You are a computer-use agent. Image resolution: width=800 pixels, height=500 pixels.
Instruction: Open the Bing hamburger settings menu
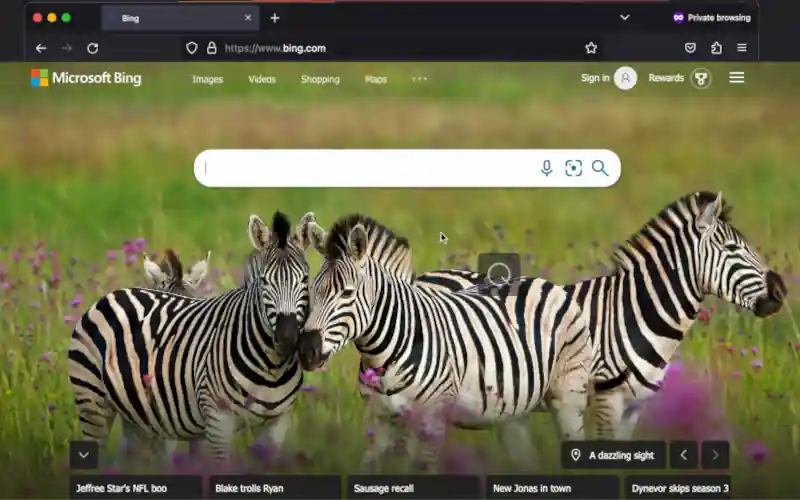click(737, 78)
